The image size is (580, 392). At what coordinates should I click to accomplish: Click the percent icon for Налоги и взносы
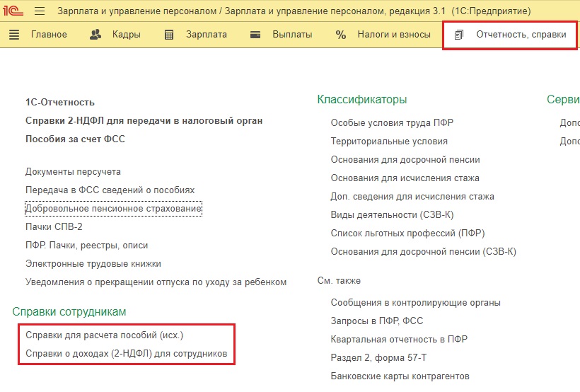(x=341, y=35)
